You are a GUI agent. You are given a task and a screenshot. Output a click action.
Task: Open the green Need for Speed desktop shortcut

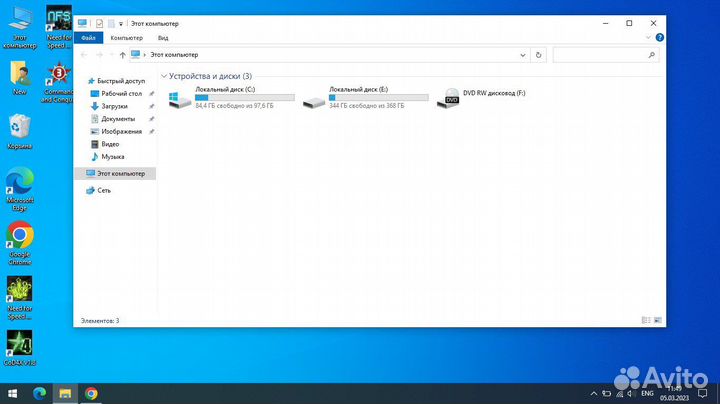19,297
